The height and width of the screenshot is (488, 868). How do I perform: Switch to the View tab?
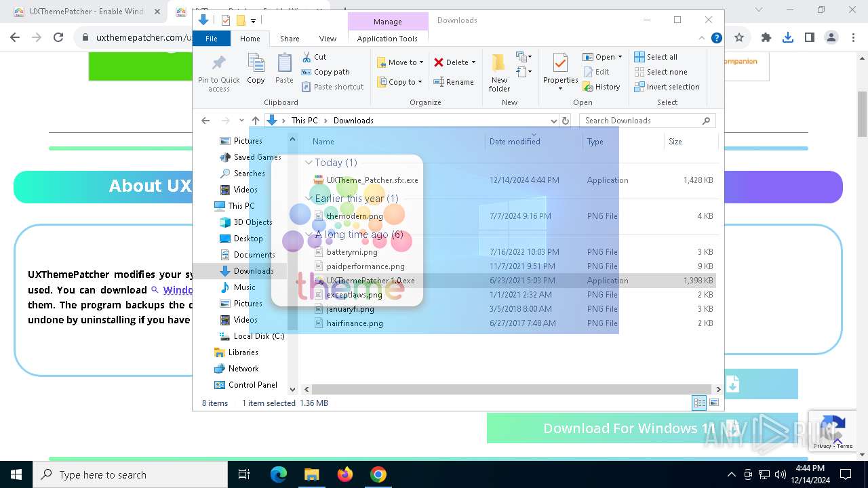(328, 39)
